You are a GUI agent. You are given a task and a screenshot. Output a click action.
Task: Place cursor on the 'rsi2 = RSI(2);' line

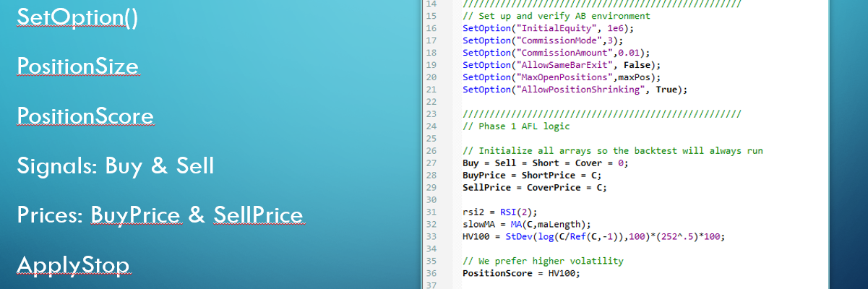tap(499, 212)
